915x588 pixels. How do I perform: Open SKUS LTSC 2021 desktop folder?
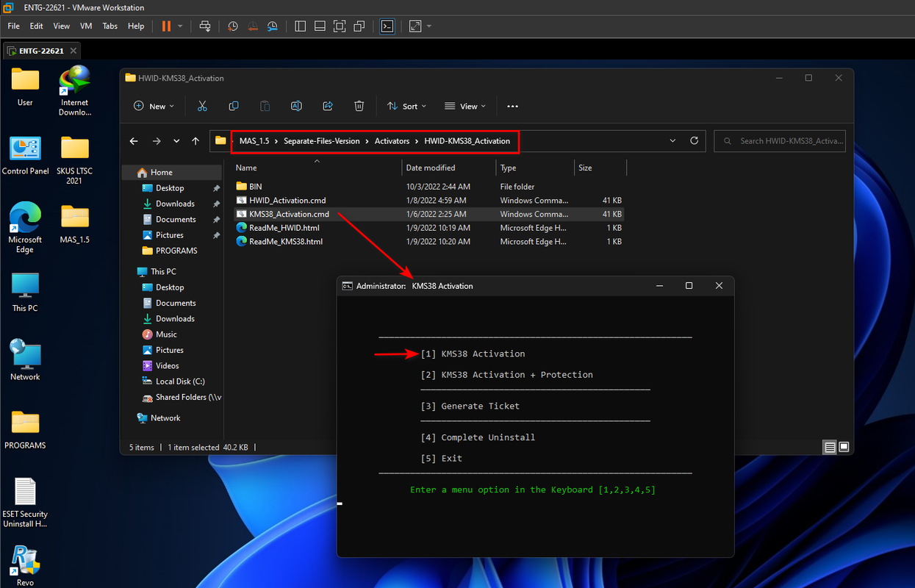click(x=74, y=160)
